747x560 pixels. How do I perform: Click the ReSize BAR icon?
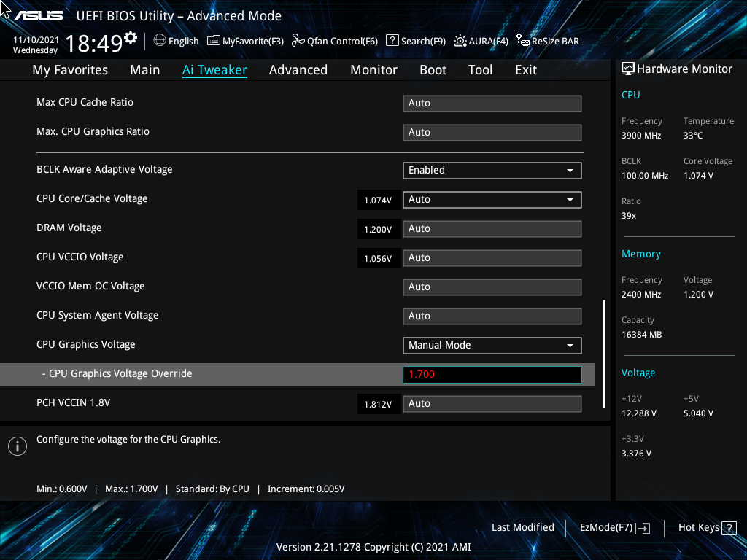point(523,41)
